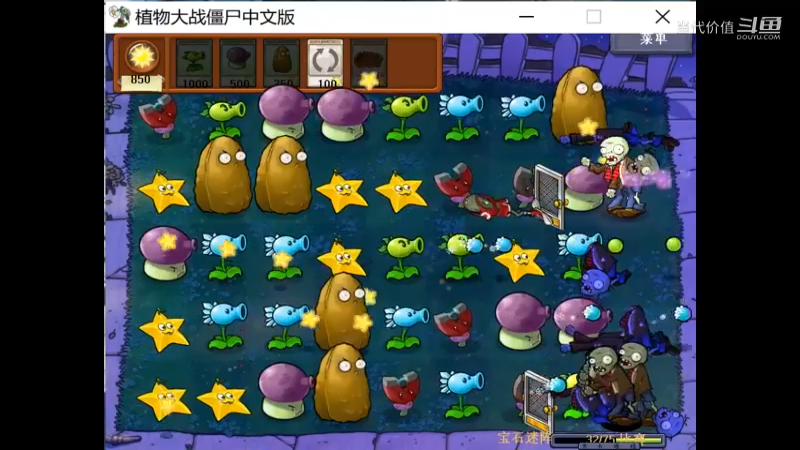Select the second-row starfruit beside the magnet-shroom
The width and height of the screenshot is (800, 450).
tap(402, 192)
